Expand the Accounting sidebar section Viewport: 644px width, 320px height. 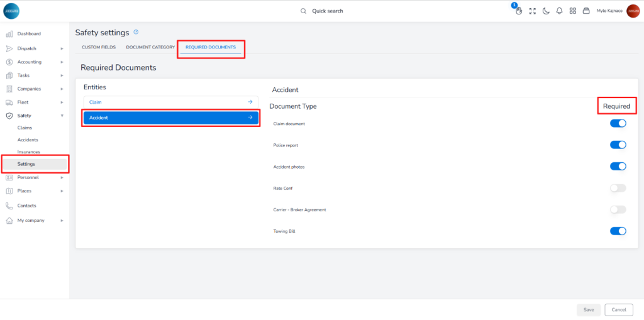point(35,62)
